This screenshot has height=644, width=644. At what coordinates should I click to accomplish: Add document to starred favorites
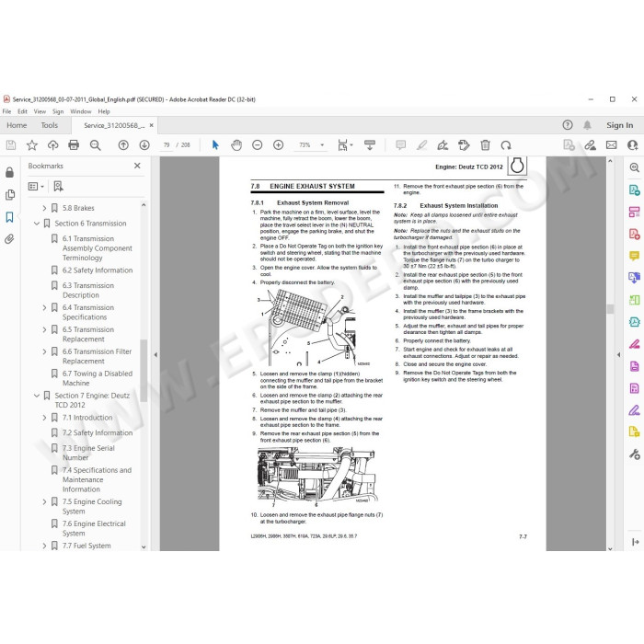point(32,145)
